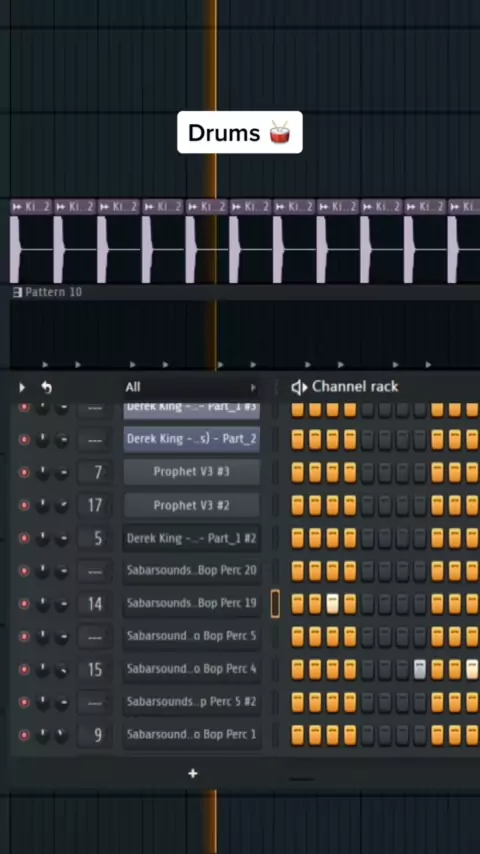Image resolution: width=480 pixels, height=854 pixels.
Task: Open the Prophet V3 #2 channel button
Action: coord(191,505)
